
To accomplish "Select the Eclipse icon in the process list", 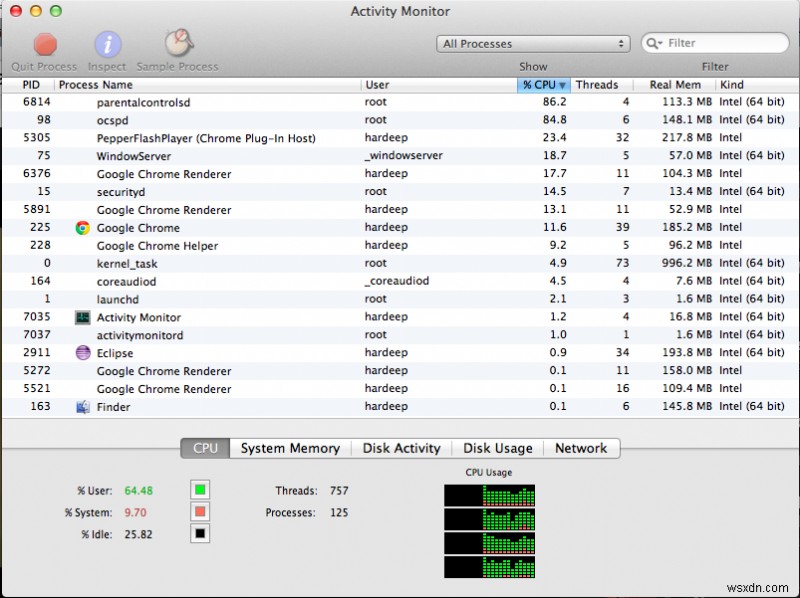I will coord(81,352).
